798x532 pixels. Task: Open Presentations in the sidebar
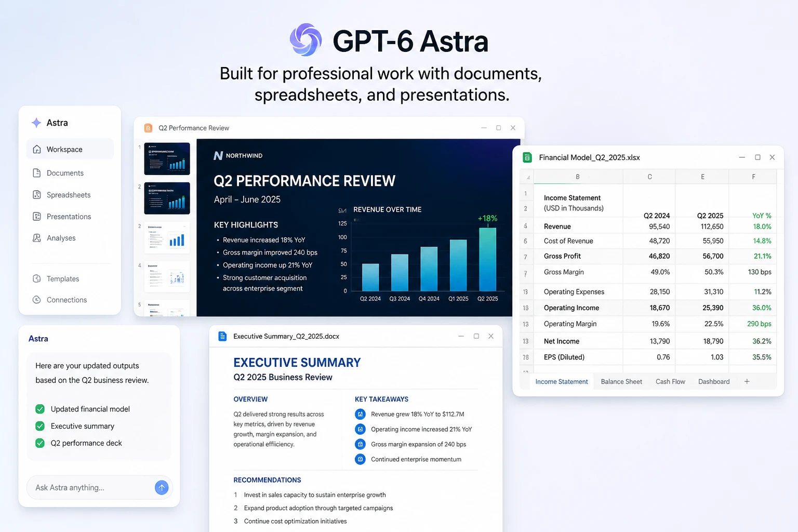pos(70,217)
